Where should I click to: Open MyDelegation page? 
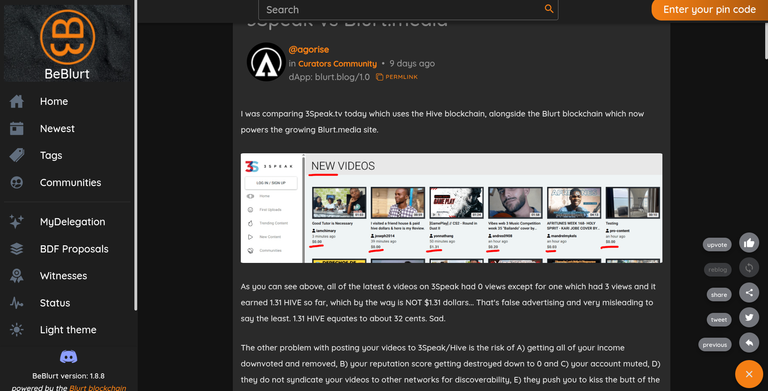[72, 222]
